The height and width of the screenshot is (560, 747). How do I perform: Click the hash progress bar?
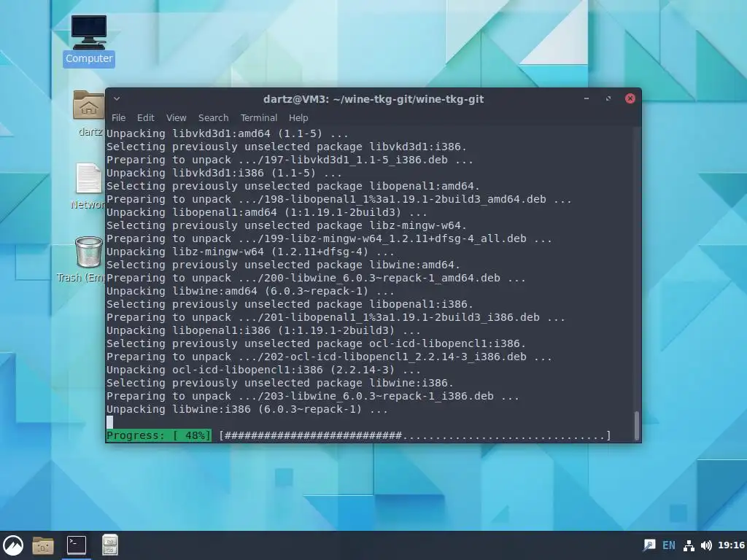click(x=415, y=435)
